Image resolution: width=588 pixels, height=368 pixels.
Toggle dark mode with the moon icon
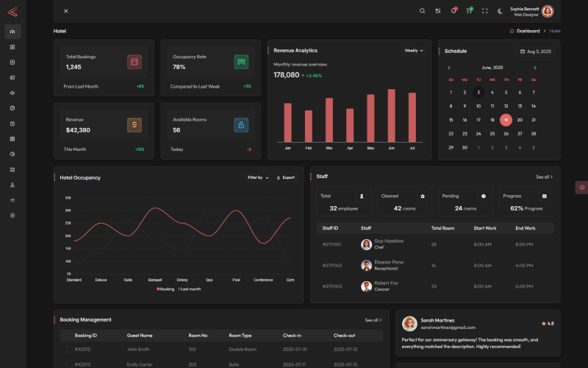click(x=500, y=11)
